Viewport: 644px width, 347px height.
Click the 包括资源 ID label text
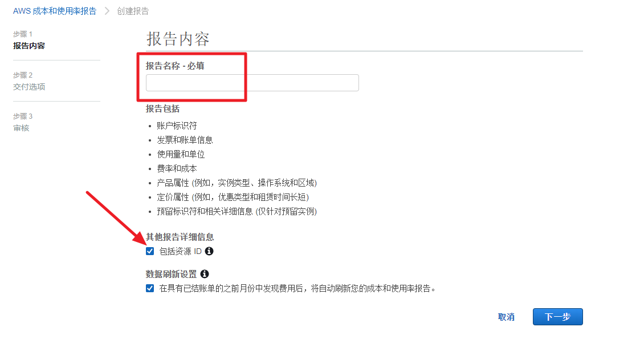click(180, 251)
